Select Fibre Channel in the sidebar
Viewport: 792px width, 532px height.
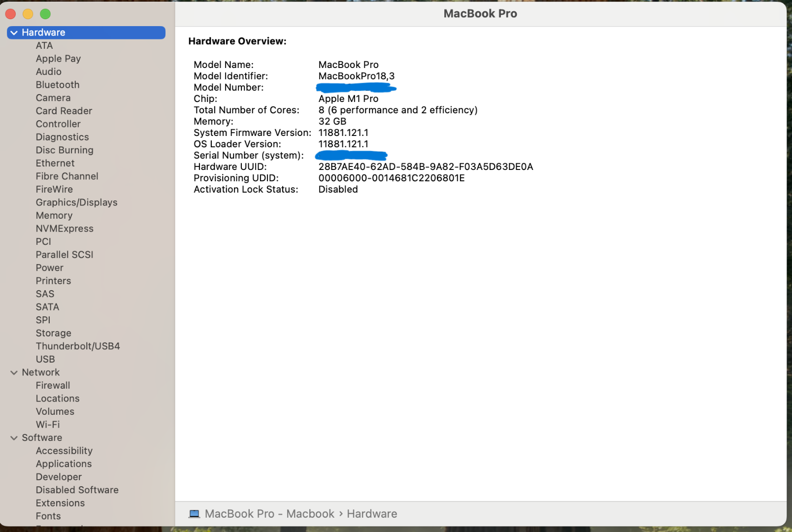[67, 176]
